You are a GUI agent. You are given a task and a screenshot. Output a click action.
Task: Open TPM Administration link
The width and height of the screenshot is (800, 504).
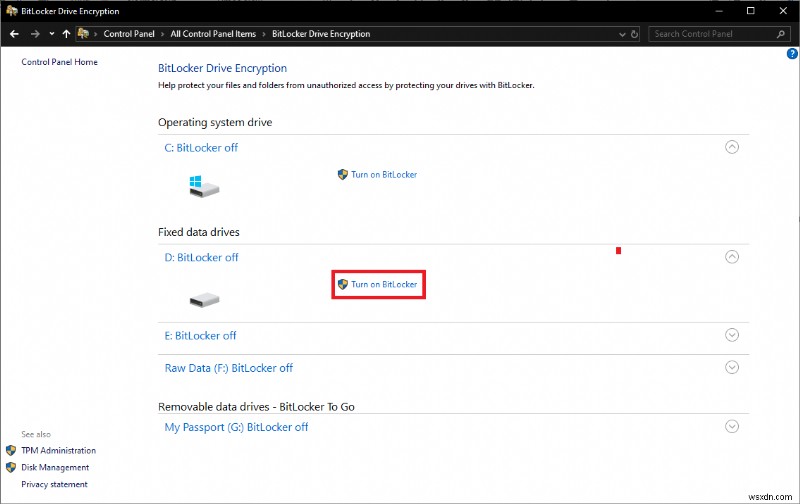tap(58, 450)
